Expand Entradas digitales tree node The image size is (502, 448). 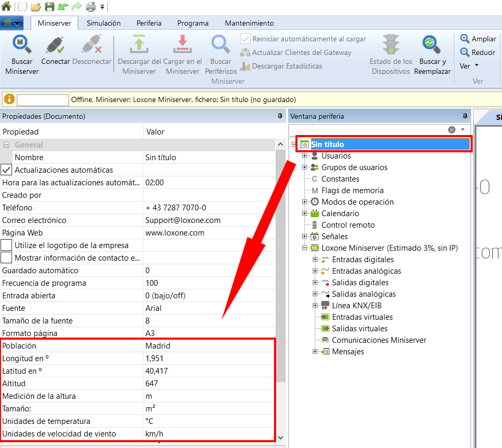click(315, 260)
